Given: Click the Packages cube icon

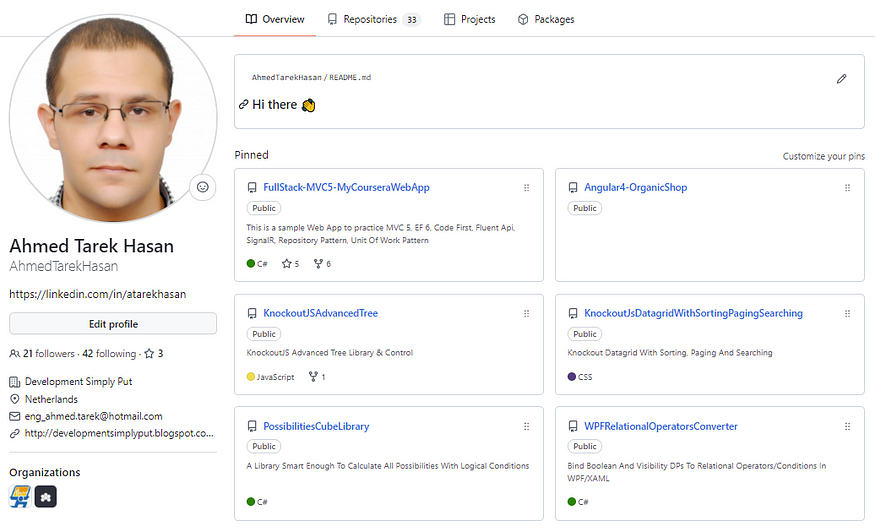Looking at the screenshot, I should (x=523, y=19).
